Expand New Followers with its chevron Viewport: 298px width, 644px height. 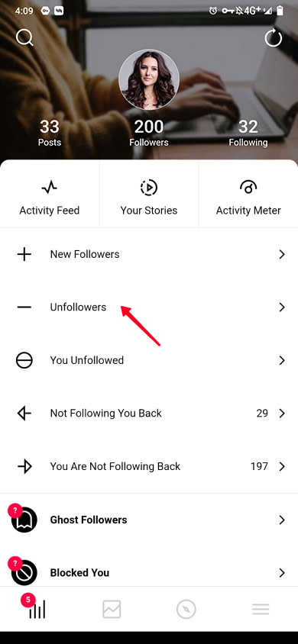(x=282, y=254)
